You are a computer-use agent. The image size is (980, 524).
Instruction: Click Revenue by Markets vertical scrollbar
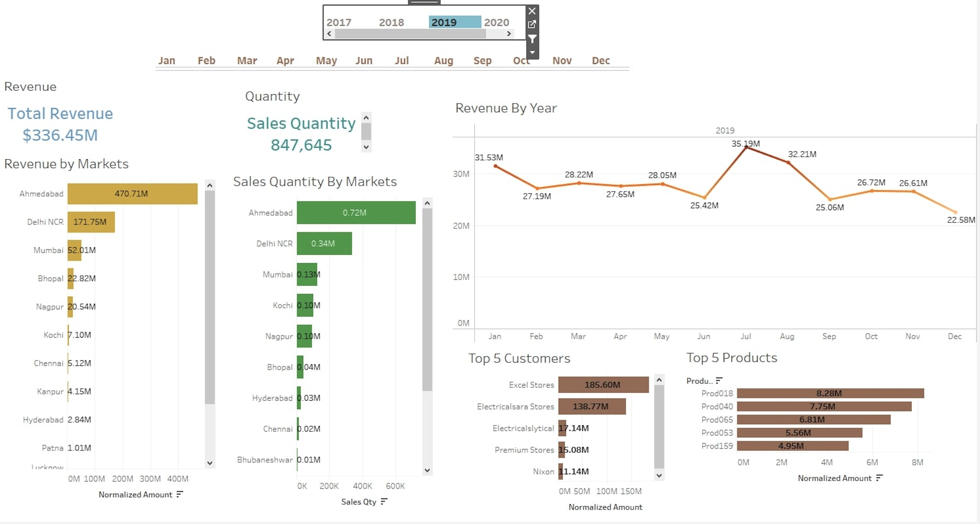tap(209, 297)
